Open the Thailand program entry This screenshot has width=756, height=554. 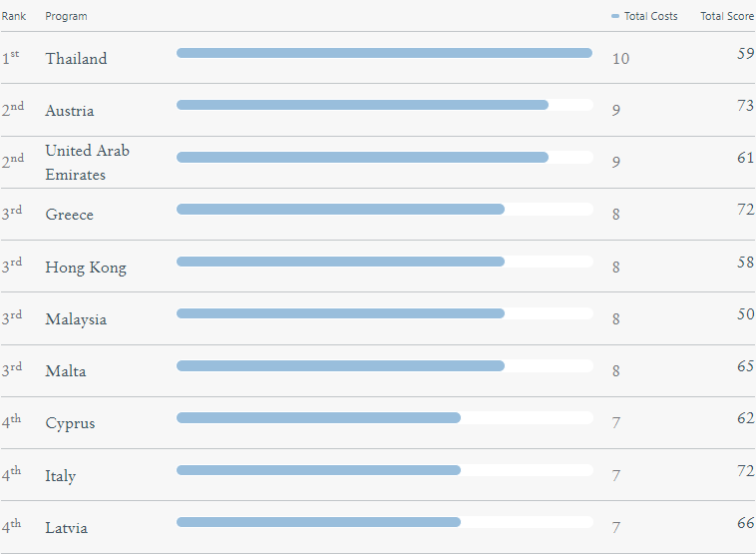pos(76,58)
